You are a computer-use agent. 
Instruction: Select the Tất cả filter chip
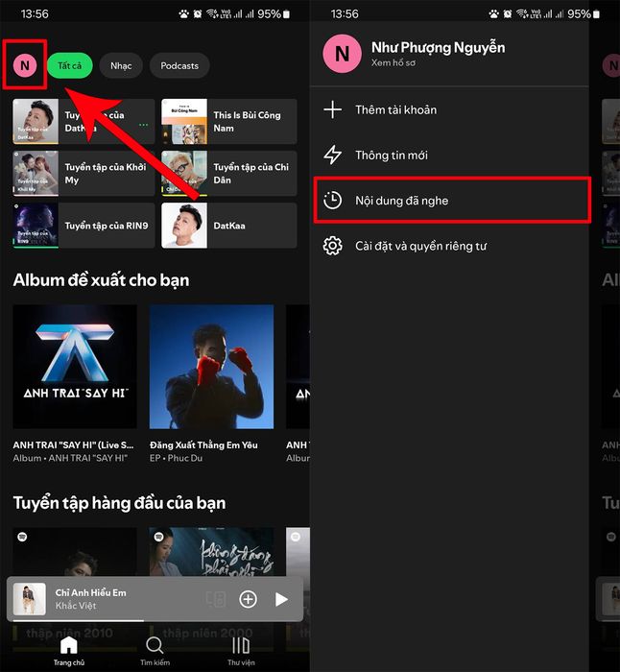(69, 65)
